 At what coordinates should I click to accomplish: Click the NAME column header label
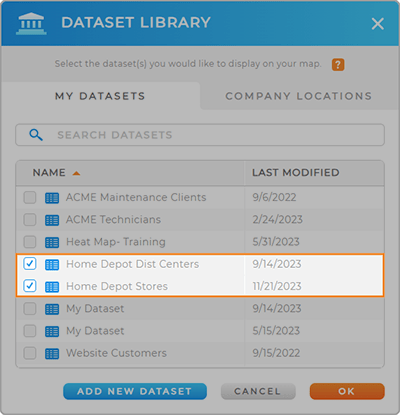(x=49, y=172)
